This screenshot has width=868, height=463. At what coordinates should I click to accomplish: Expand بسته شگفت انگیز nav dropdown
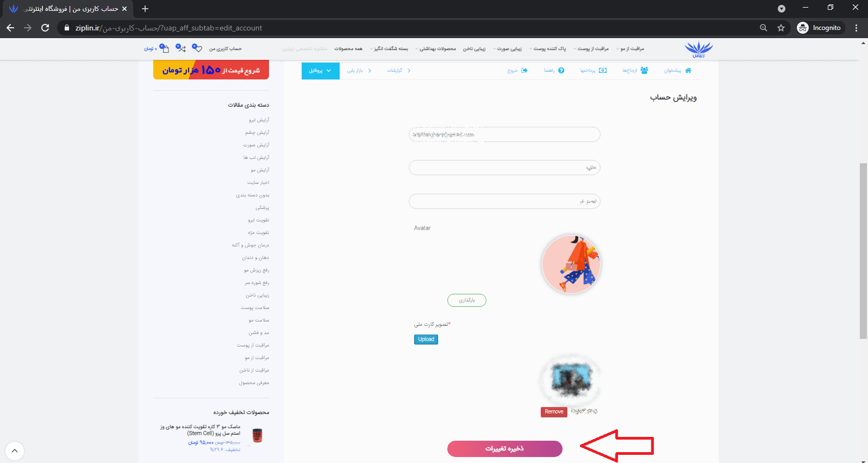tap(389, 49)
